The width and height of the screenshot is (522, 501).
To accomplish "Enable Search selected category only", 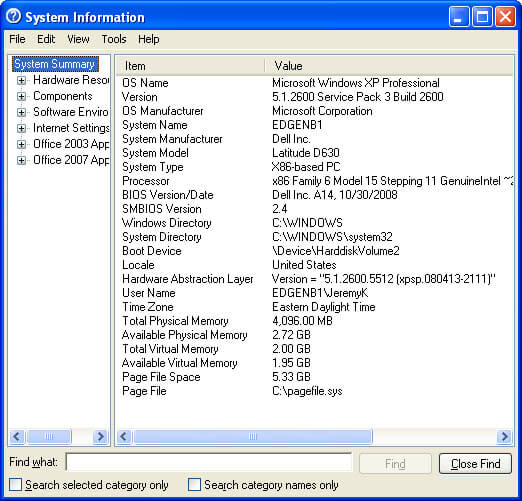I will click(x=15, y=484).
